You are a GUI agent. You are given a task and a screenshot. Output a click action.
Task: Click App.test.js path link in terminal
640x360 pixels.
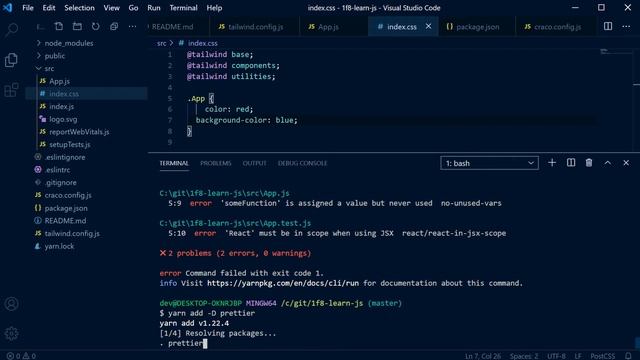point(235,223)
